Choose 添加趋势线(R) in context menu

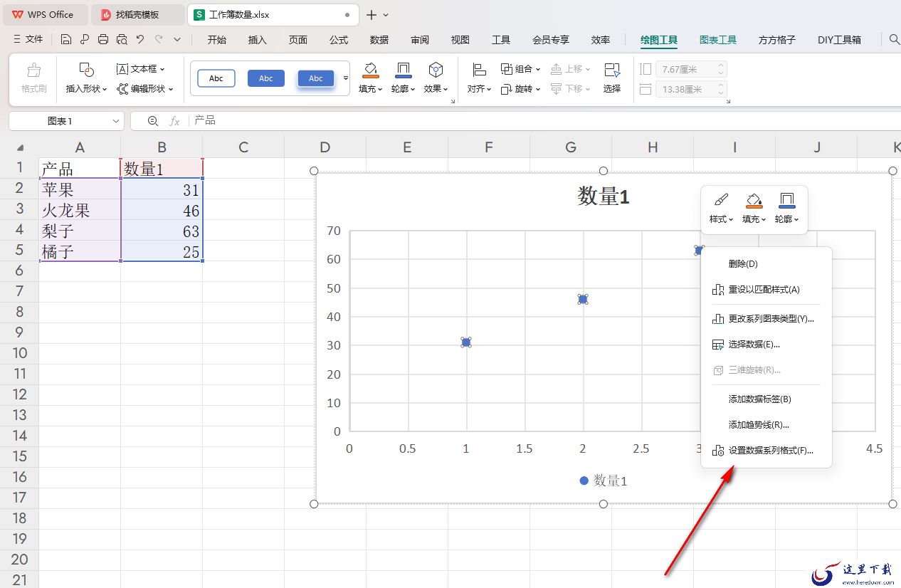click(766, 425)
